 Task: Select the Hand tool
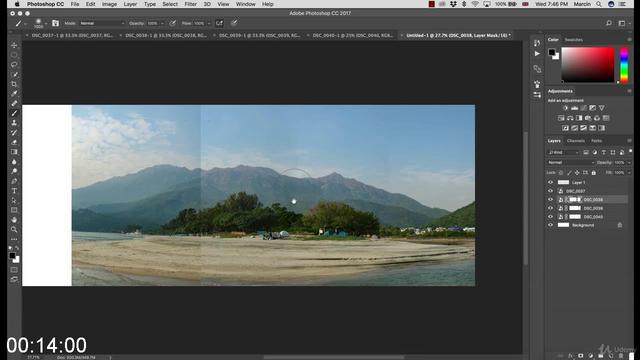click(x=14, y=220)
